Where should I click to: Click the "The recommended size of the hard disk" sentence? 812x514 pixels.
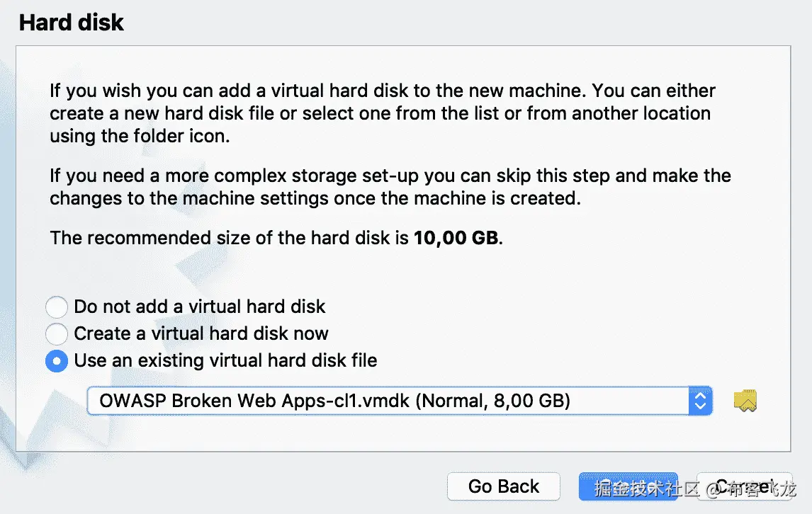pos(230,238)
